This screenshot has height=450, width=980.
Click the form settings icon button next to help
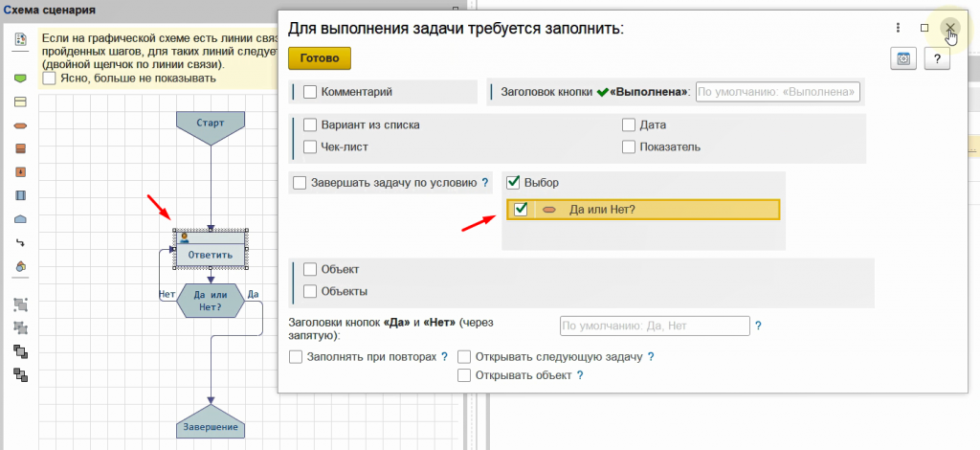click(x=903, y=58)
